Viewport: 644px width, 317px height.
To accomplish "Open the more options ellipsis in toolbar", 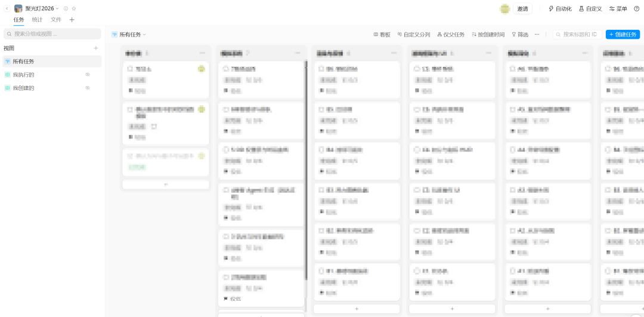I will [537, 35].
